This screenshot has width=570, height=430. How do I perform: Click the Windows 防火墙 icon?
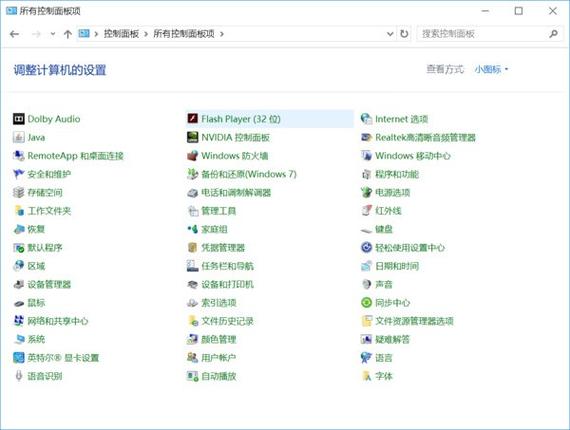click(192, 156)
